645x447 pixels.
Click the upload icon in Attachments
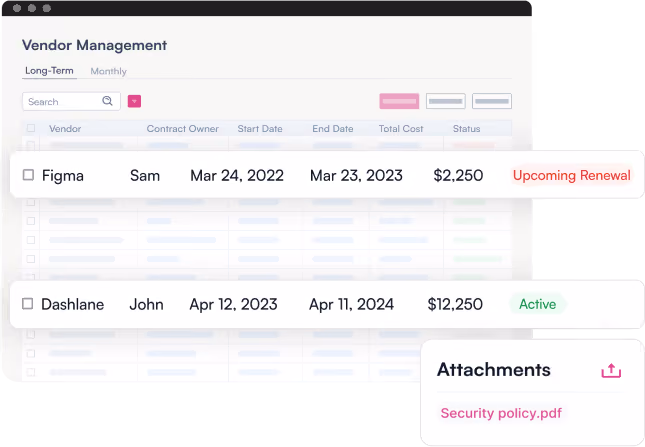click(x=611, y=370)
